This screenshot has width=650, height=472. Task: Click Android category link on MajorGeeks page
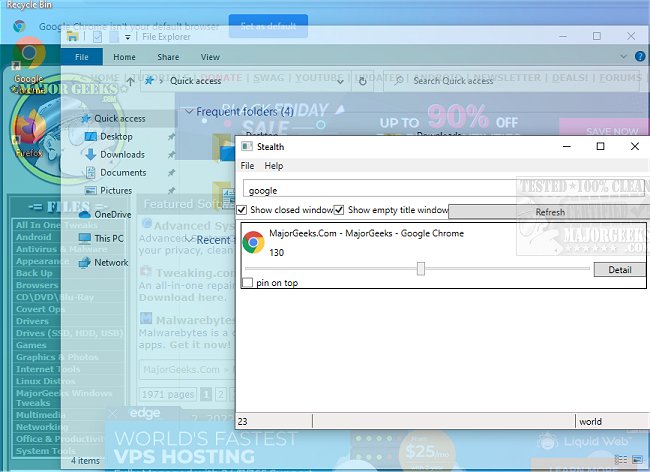click(x=34, y=237)
